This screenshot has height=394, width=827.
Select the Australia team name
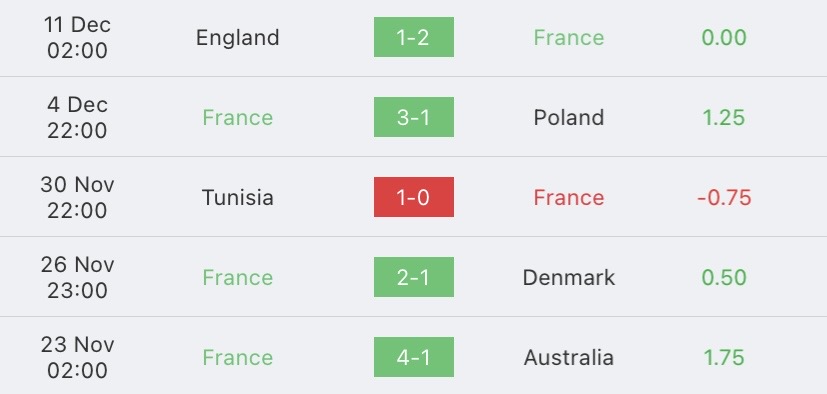[x=569, y=358]
